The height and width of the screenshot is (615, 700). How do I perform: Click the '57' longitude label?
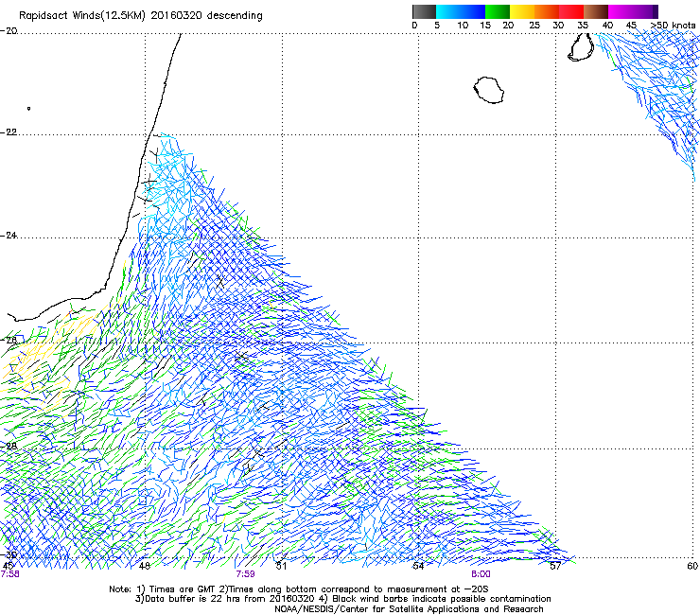coord(555,566)
